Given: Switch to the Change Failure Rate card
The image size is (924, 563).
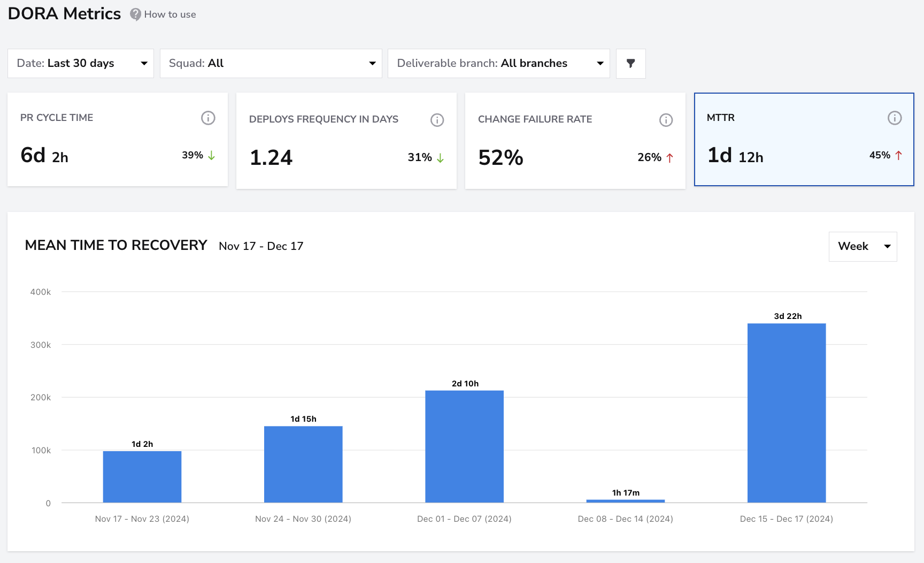Looking at the screenshot, I should coord(575,140).
